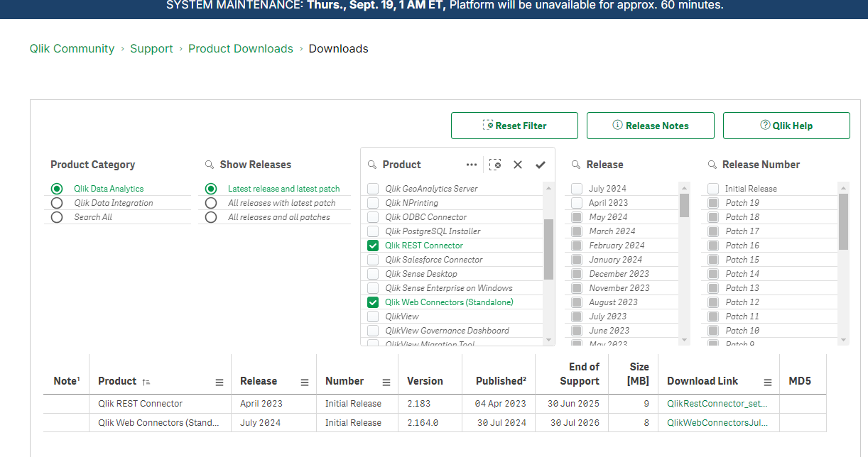Screen dimensions: 868x457
Task: Select Qlik Data Analytics radio option
Action: (x=57, y=189)
